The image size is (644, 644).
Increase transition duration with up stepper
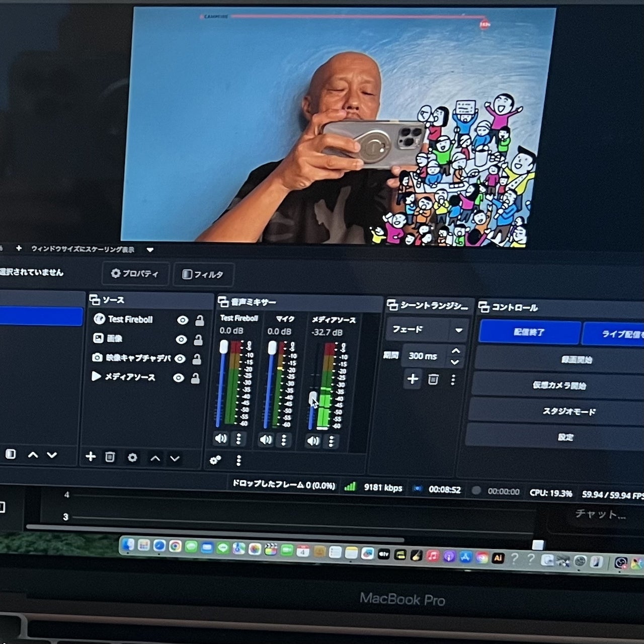pos(456,351)
